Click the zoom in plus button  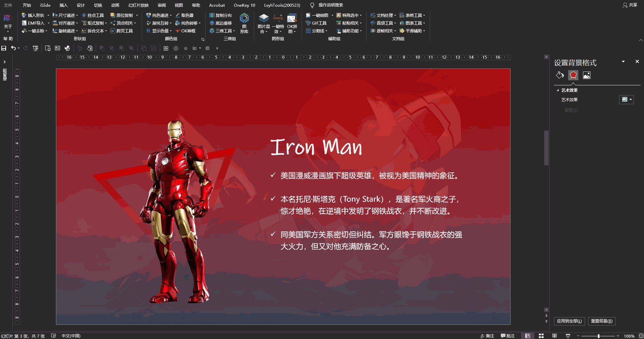pyautogui.click(x=618, y=336)
